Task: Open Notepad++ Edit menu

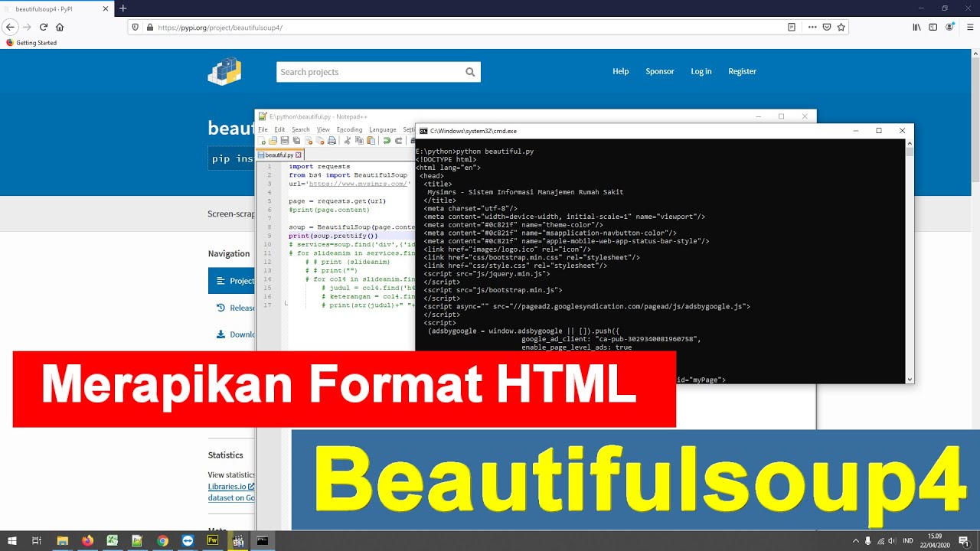Action: coord(279,129)
